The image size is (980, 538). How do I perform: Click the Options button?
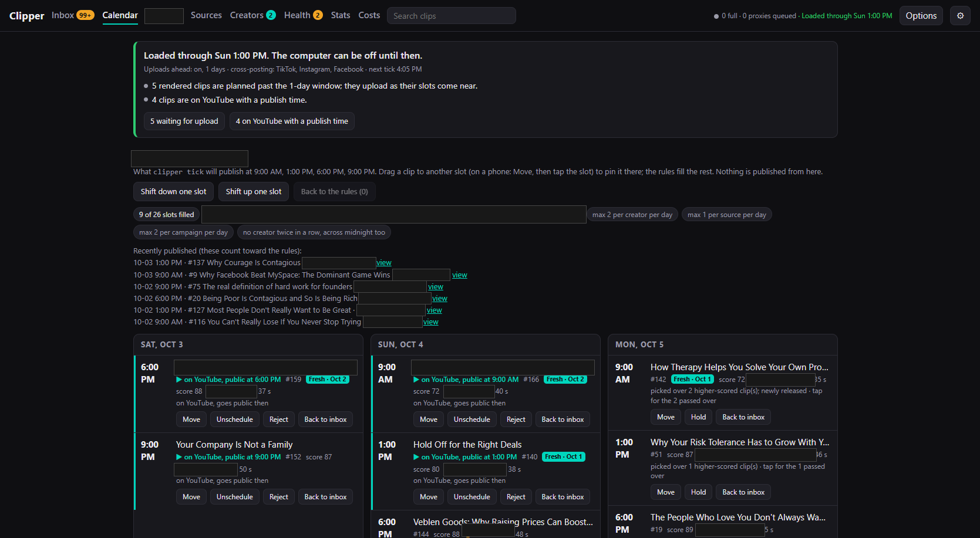[x=921, y=16]
